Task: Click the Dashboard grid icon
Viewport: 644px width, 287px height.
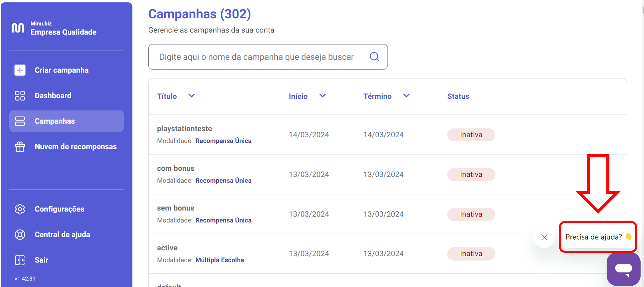Action: (x=20, y=96)
